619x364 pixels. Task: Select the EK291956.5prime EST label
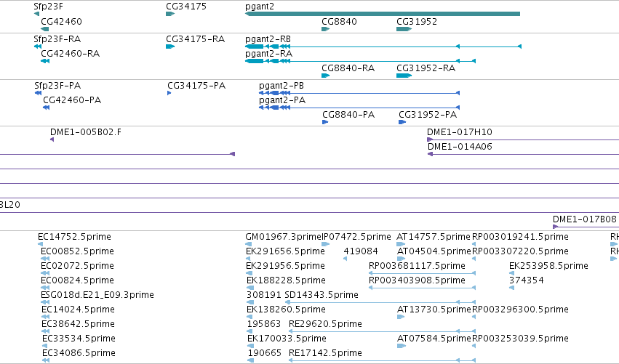285,266
